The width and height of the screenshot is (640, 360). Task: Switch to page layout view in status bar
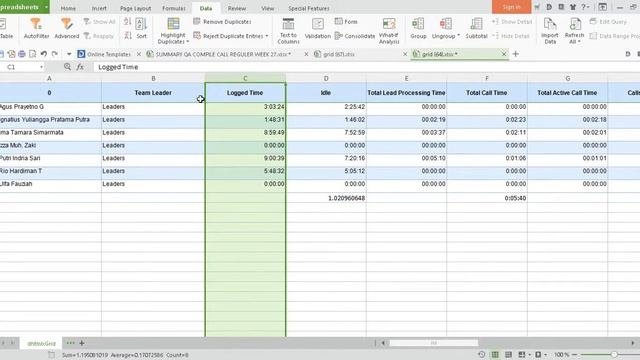click(x=508, y=355)
